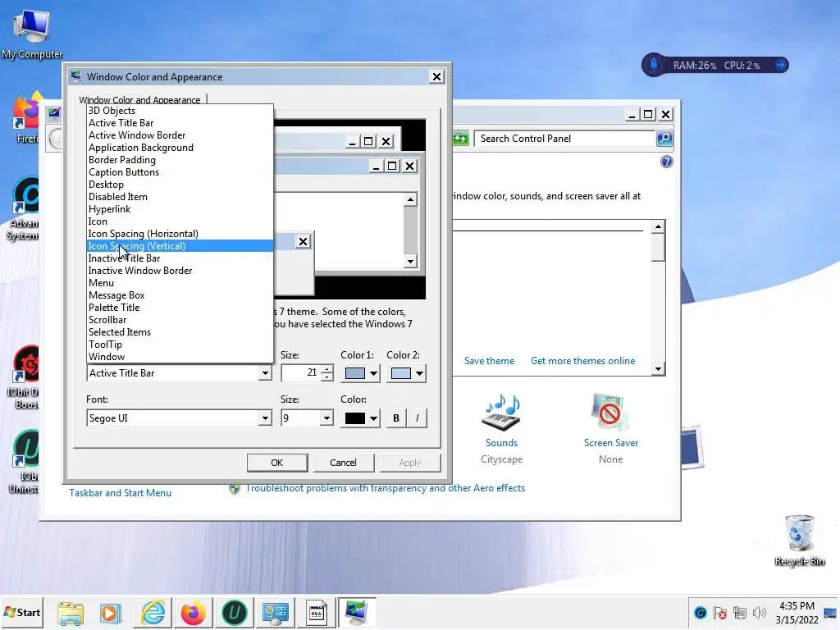Collapse the Item dropdown showing Active Title Bar
The image size is (840, 630).
[265, 373]
